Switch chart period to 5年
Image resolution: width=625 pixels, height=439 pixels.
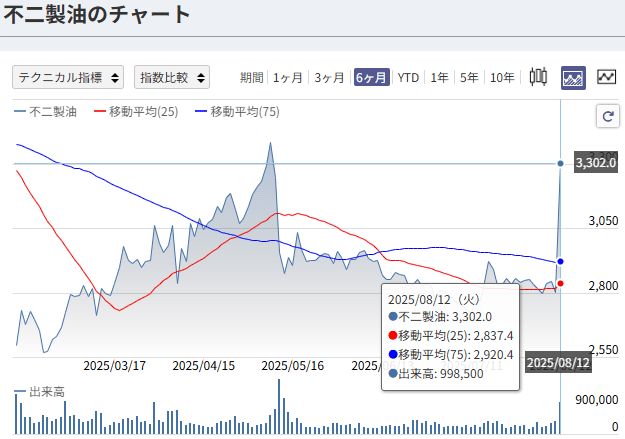[x=469, y=77]
